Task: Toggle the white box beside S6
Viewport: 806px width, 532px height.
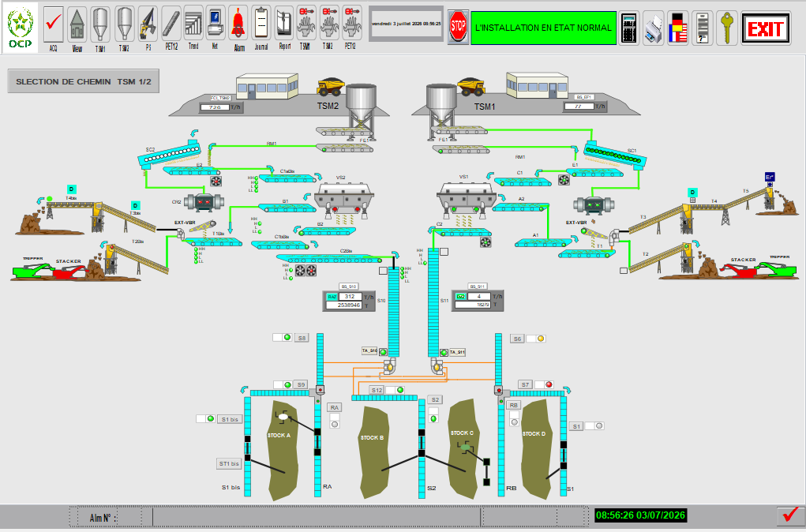Action: click(x=531, y=339)
